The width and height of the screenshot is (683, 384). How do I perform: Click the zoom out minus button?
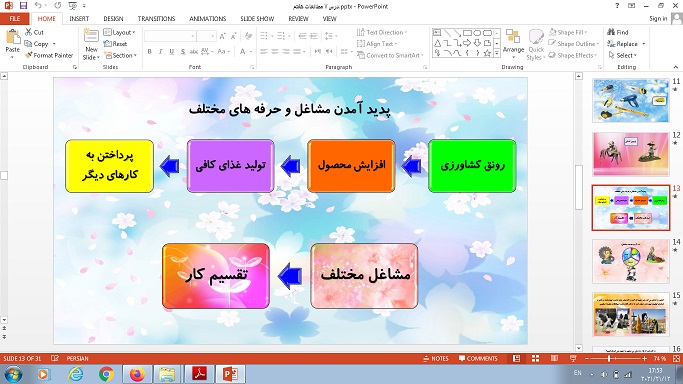[587, 358]
